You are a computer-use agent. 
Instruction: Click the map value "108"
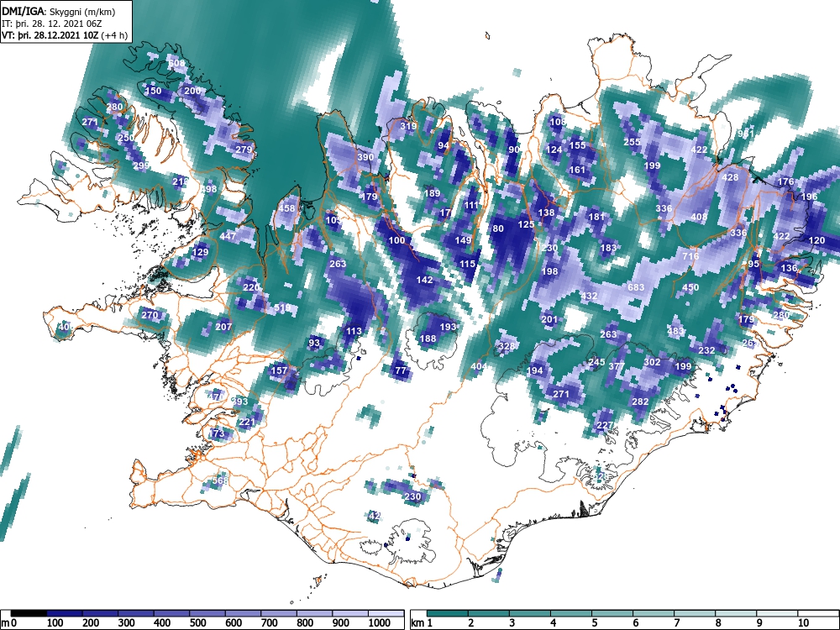(558, 122)
